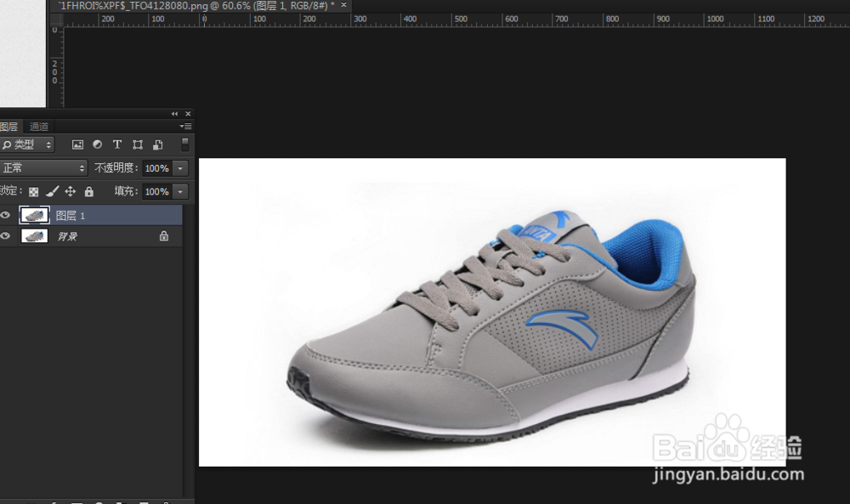
Task: Collapse the layers panel with double-arrow icon
Action: (174, 114)
